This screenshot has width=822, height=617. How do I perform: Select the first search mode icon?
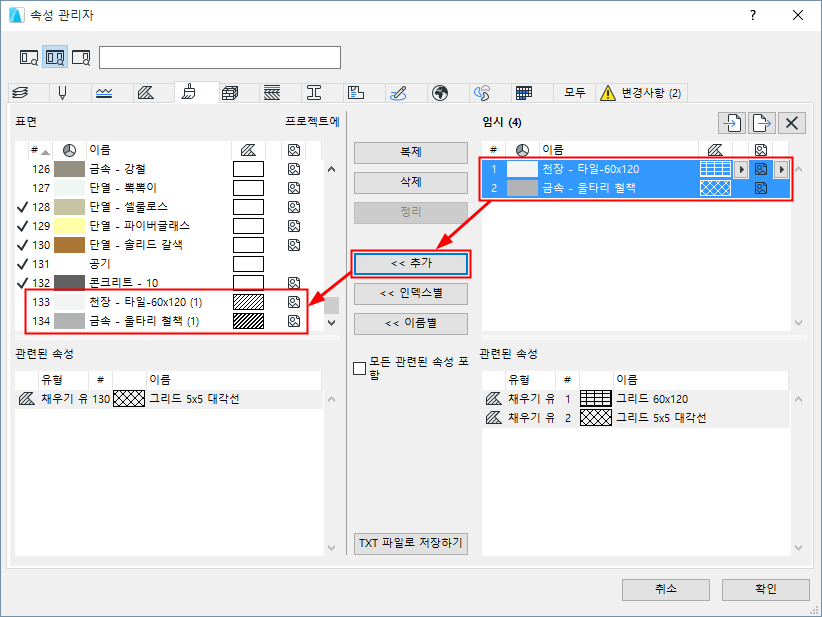tap(29, 57)
